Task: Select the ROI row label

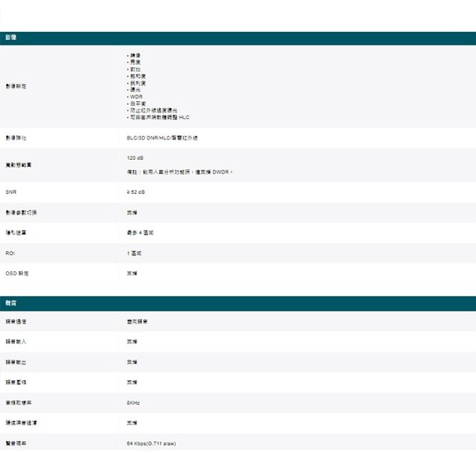Action: tap(10, 253)
